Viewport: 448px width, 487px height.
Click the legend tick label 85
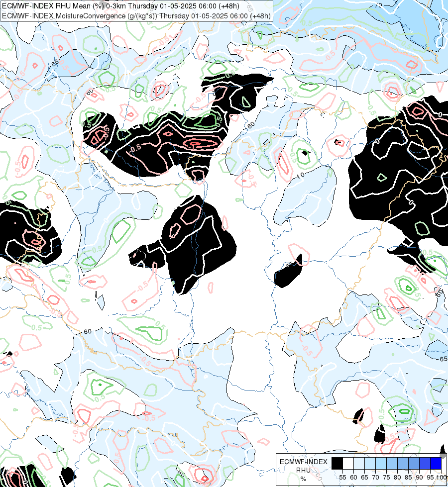(408, 478)
